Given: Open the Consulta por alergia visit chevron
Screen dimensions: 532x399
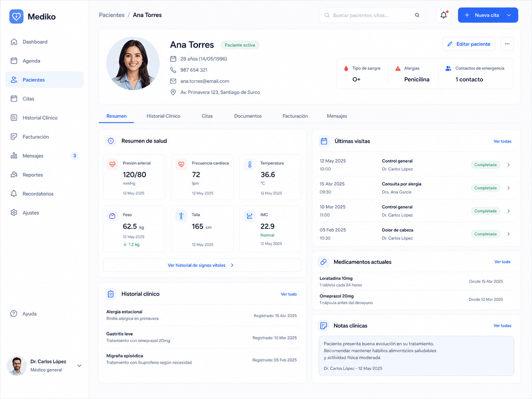Looking at the screenshot, I should (508, 188).
